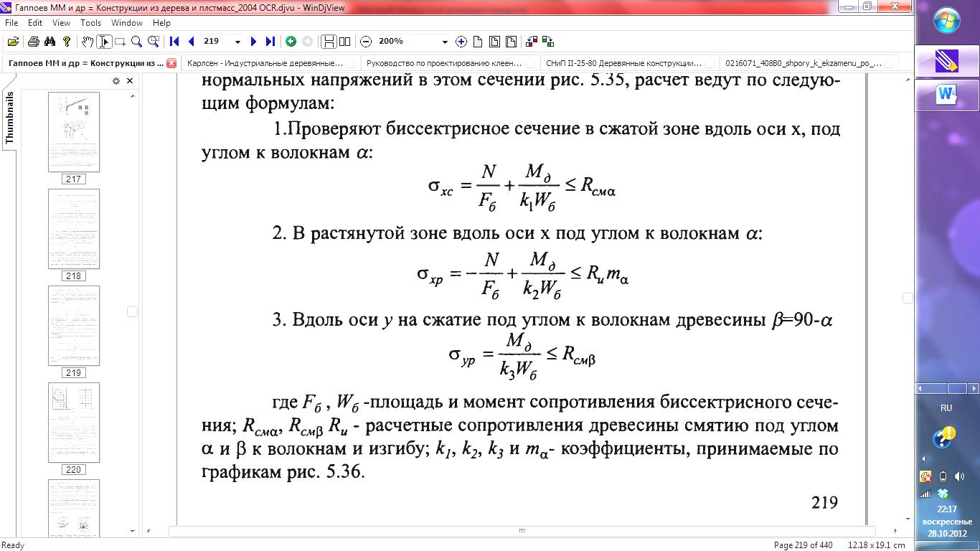Click the page number field 219
Viewport: 980px width, 551px height.
point(217,42)
